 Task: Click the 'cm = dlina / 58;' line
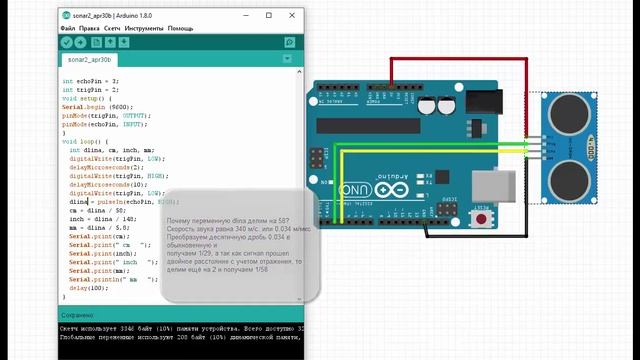pyautogui.click(x=98, y=211)
